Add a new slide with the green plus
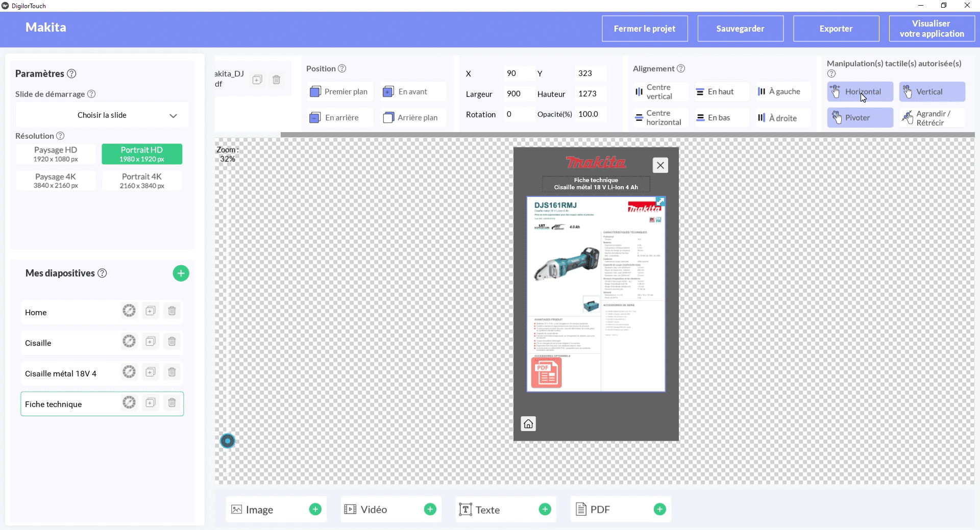 click(x=181, y=273)
